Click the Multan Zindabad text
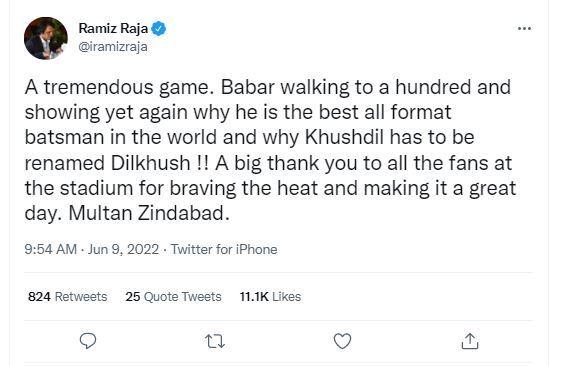The height and width of the screenshot is (366, 561). pos(146,213)
